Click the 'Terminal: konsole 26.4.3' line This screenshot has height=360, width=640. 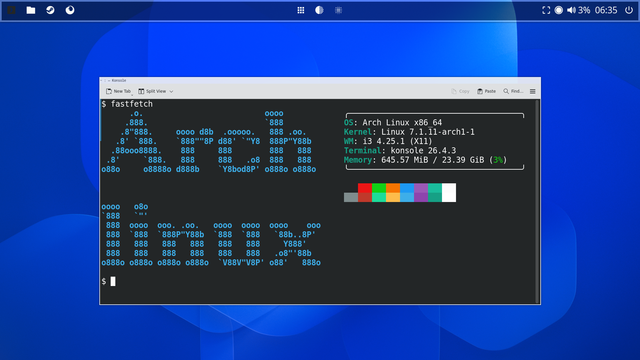point(400,151)
